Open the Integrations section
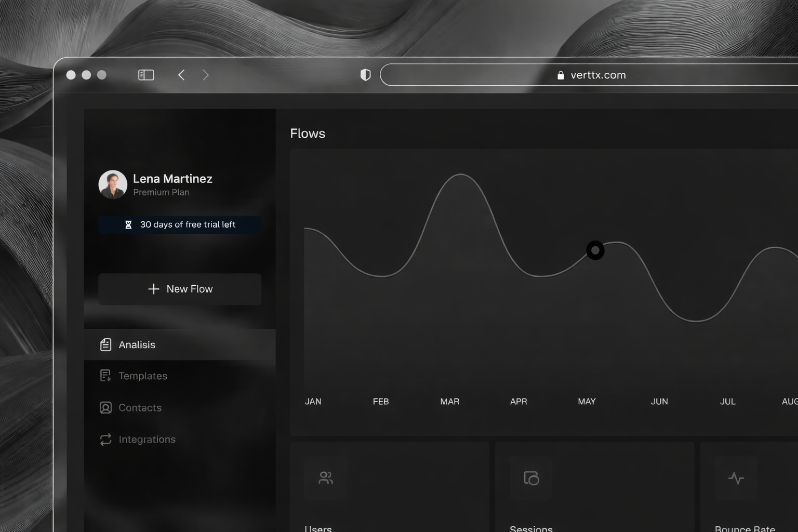 tap(180, 440)
